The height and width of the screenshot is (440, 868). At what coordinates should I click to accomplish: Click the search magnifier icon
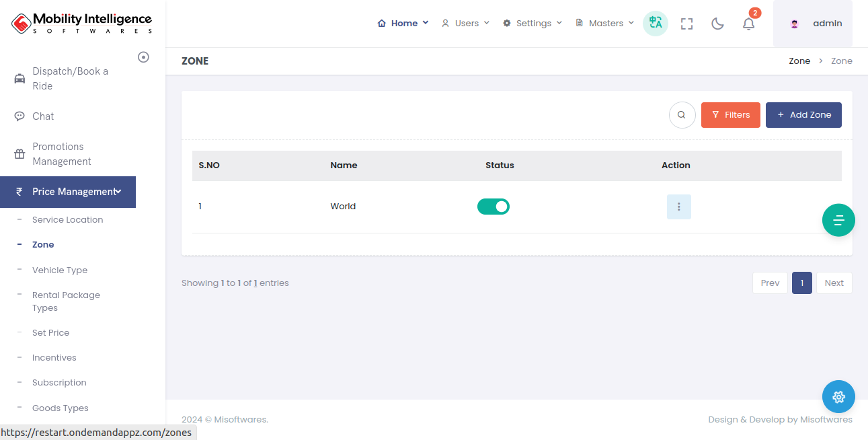coord(682,115)
